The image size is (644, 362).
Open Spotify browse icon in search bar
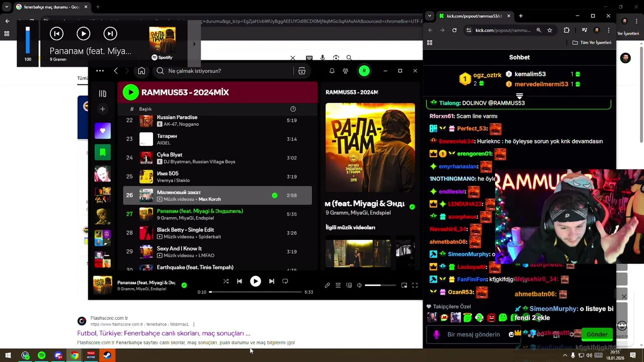(302, 71)
